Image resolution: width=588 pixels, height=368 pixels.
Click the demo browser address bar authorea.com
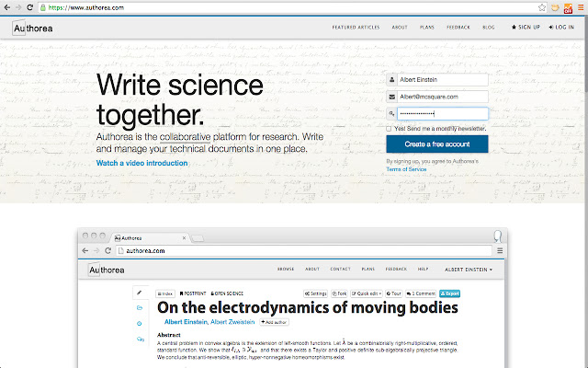coord(304,251)
